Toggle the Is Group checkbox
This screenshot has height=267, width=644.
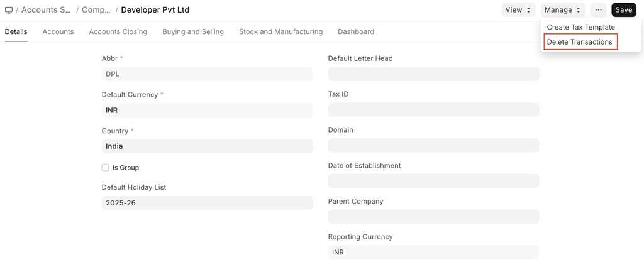(105, 168)
